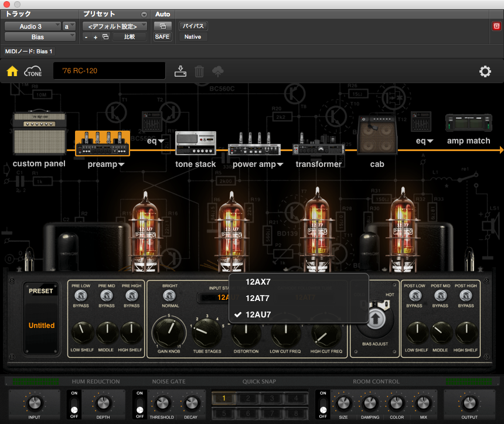Image resolution: width=504 pixels, height=424 pixels.
Task: Click the bias adjust arrow knob
Action: pyautogui.click(x=376, y=319)
